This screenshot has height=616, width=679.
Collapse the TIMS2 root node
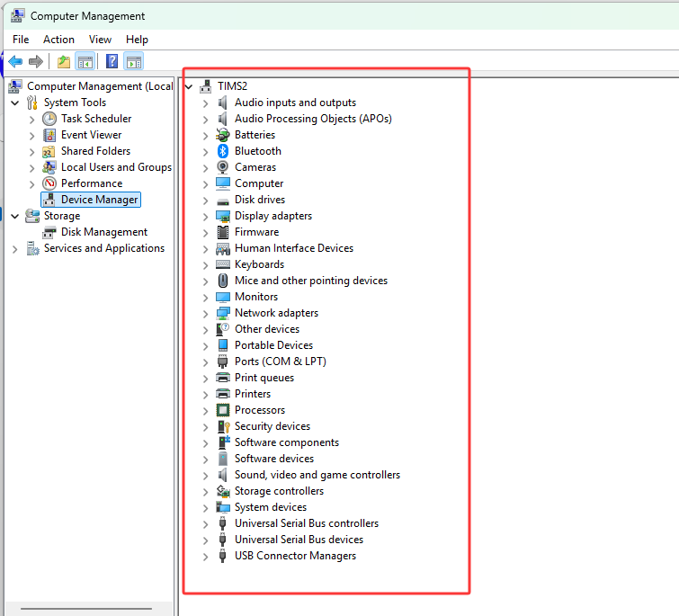tap(188, 86)
